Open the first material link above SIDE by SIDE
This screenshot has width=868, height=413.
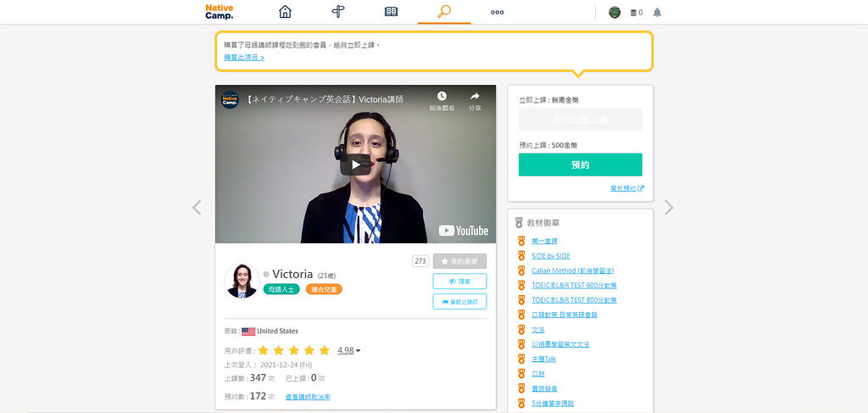point(544,241)
